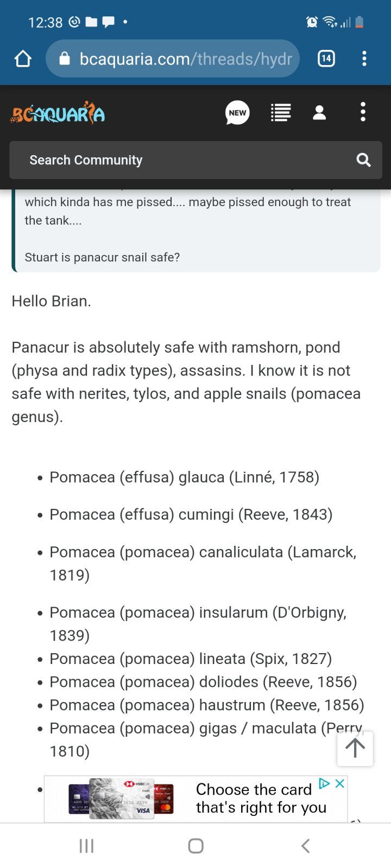Tap the bcaquaria.com address bar
The width and height of the screenshot is (391, 868).
tap(185, 59)
